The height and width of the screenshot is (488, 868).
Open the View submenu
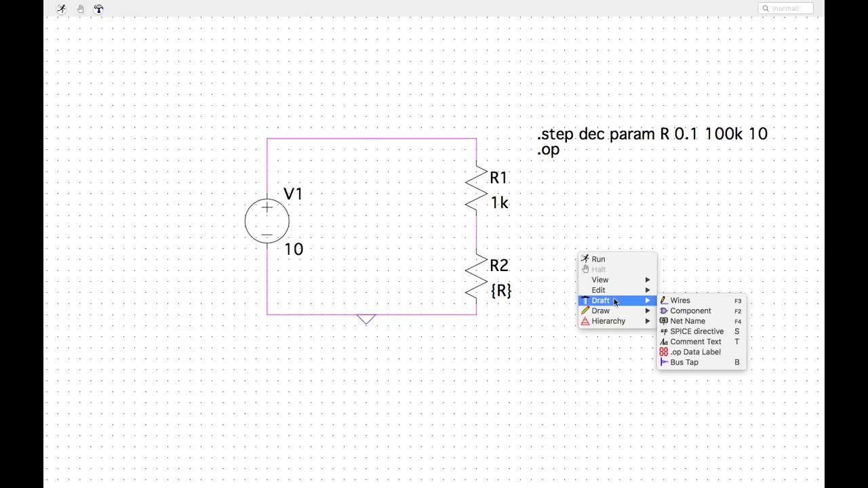[x=617, y=280]
